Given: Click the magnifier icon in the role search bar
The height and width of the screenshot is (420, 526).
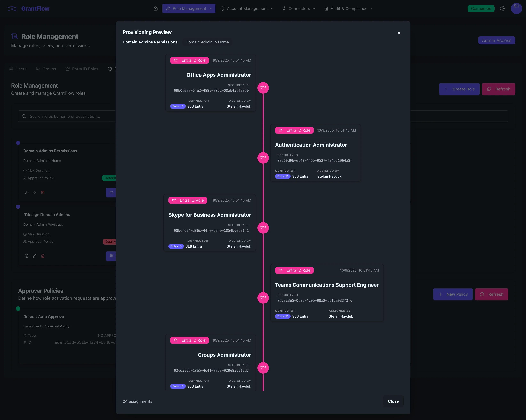Looking at the screenshot, I should pos(24,116).
